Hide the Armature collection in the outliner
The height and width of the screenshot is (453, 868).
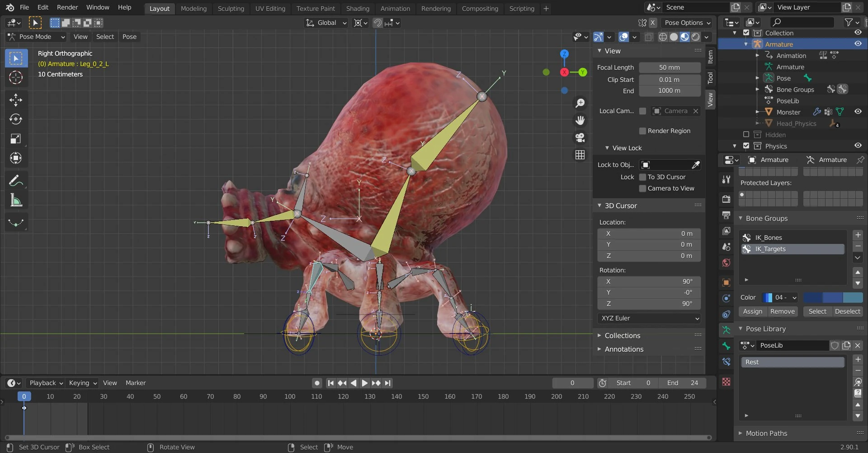(x=858, y=43)
